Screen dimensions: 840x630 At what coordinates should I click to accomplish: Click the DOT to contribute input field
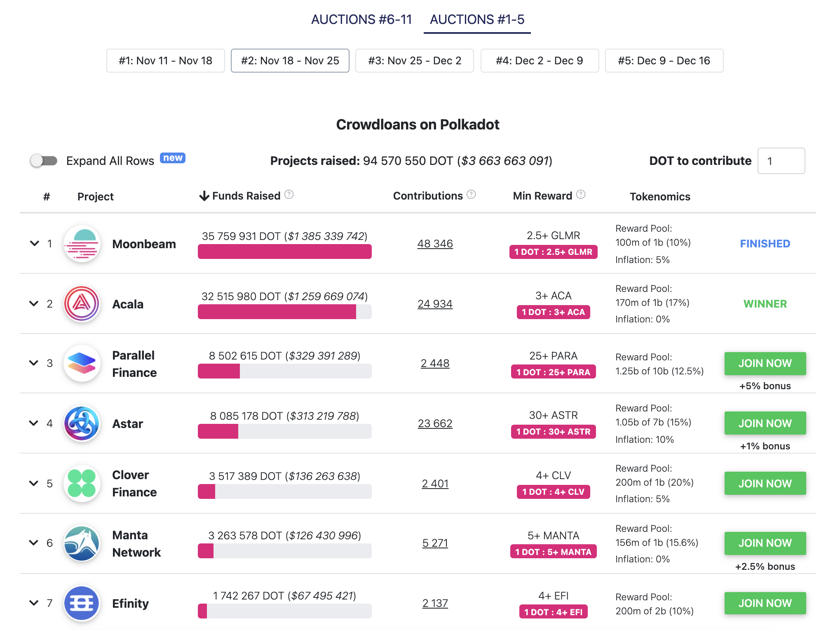click(781, 161)
